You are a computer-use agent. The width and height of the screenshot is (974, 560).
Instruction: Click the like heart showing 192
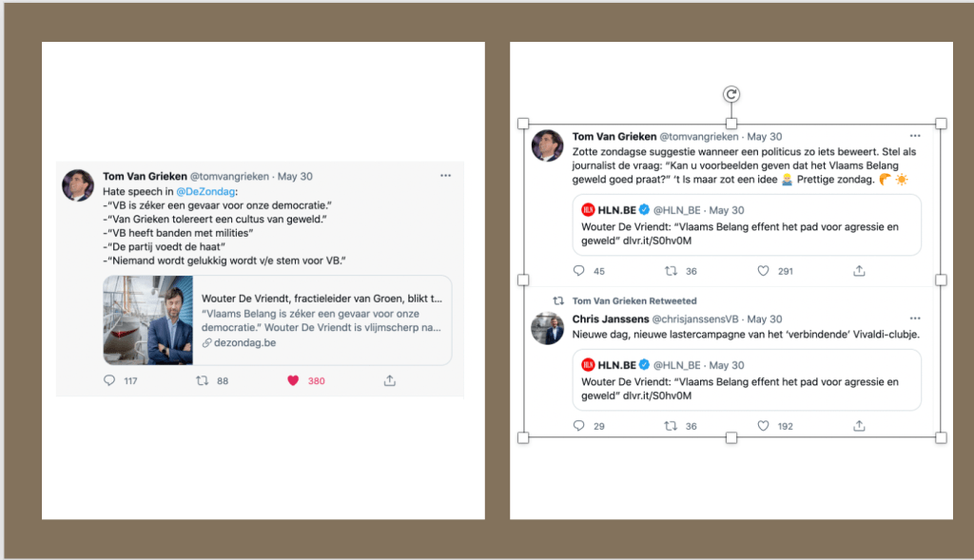click(x=763, y=426)
